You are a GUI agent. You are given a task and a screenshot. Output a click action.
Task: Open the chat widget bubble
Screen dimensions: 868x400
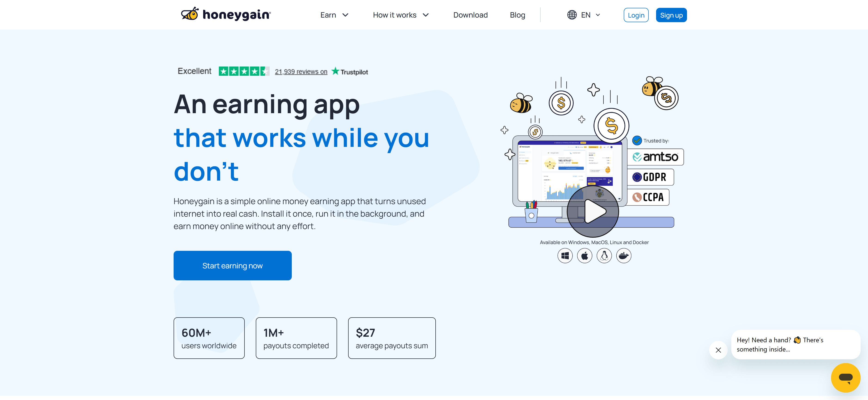pos(846,377)
